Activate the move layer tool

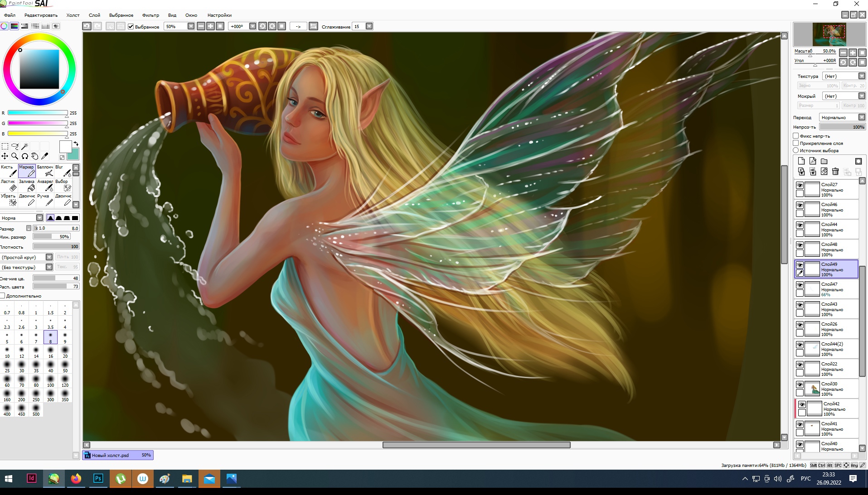pos(5,156)
